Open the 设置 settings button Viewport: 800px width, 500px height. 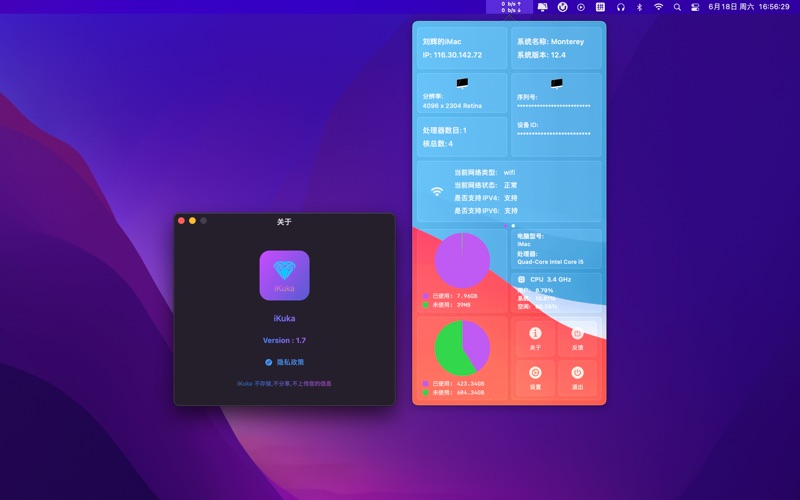coord(535,377)
